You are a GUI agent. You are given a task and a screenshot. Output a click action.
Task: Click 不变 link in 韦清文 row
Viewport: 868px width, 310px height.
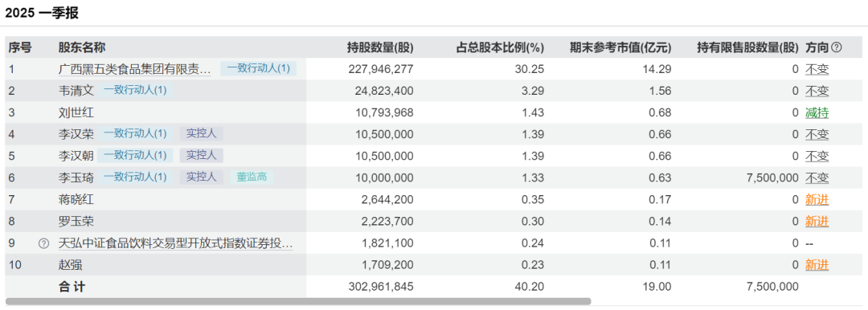tap(817, 91)
